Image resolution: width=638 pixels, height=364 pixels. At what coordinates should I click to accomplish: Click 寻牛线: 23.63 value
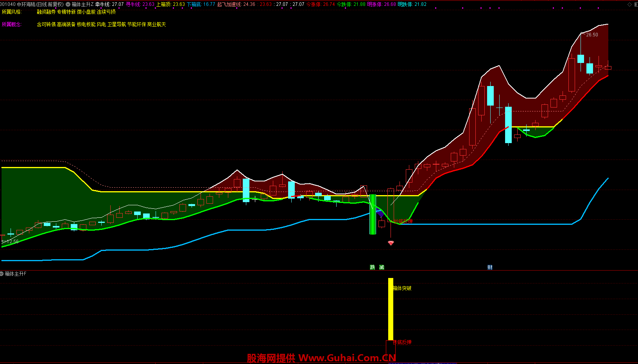(140, 4)
